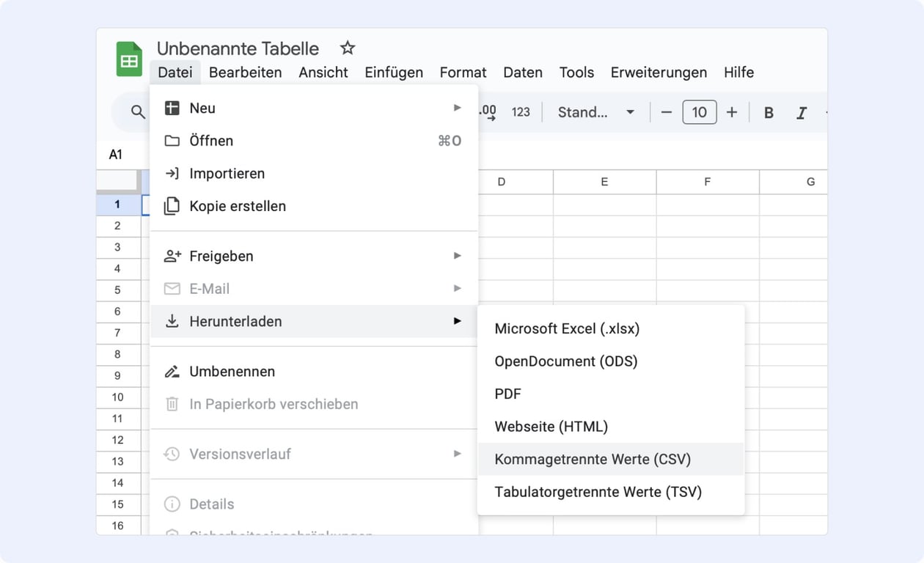Select row 10 header
This screenshot has width=924, height=563.
(118, 397)
